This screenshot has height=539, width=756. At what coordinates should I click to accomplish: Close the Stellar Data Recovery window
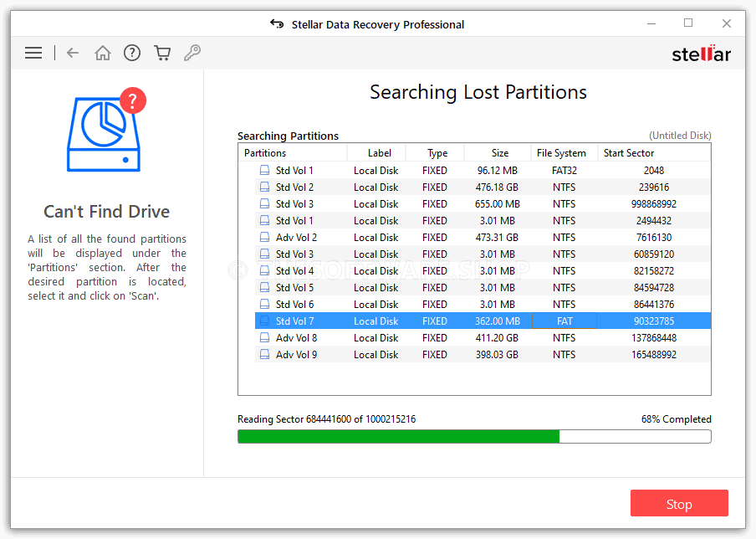tap(727, 23)
